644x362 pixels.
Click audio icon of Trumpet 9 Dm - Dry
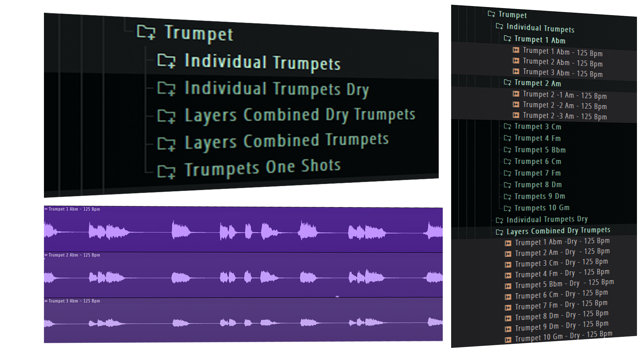(508, 329)
